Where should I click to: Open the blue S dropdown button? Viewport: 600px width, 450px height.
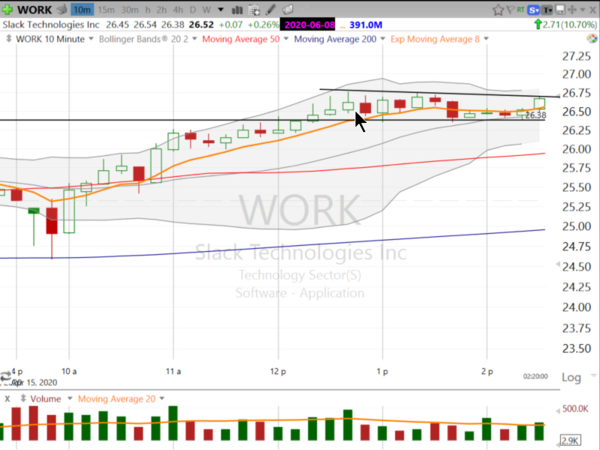pos(533,10)
